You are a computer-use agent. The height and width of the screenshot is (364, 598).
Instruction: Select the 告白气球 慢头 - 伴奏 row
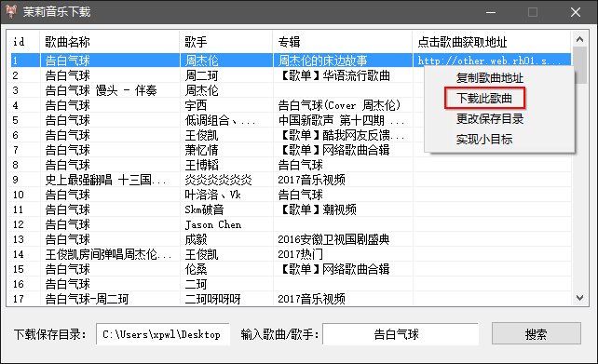(291, 90)
